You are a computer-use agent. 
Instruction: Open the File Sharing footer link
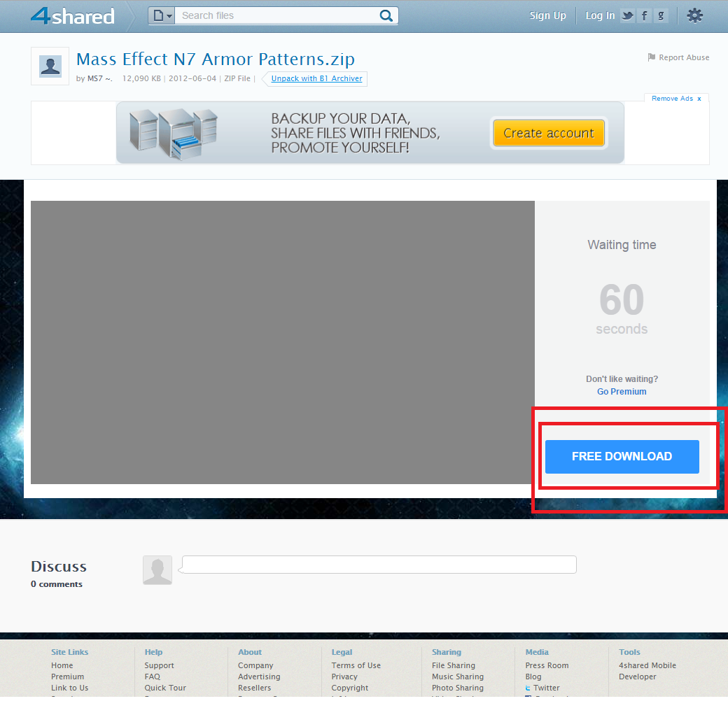pyautogui.click(x=454, y=665)
